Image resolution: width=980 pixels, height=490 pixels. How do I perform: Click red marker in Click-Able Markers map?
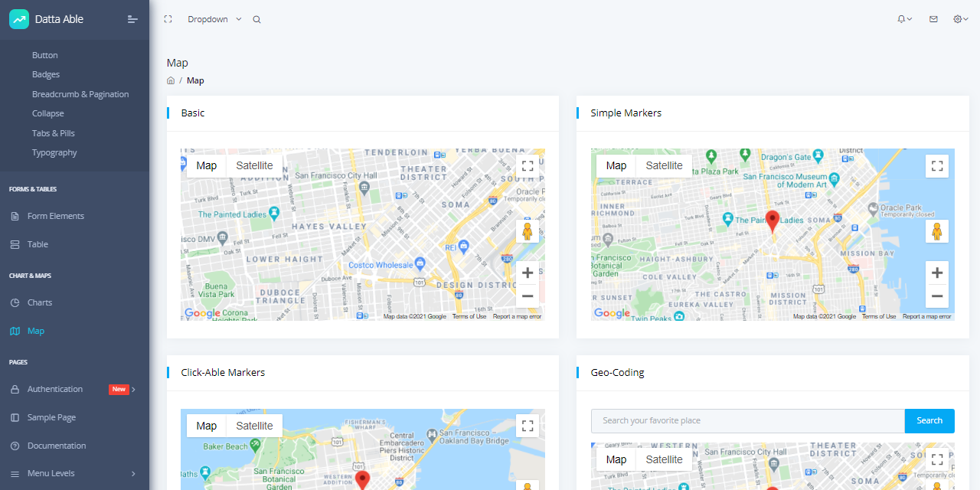[x=363, y=481]
